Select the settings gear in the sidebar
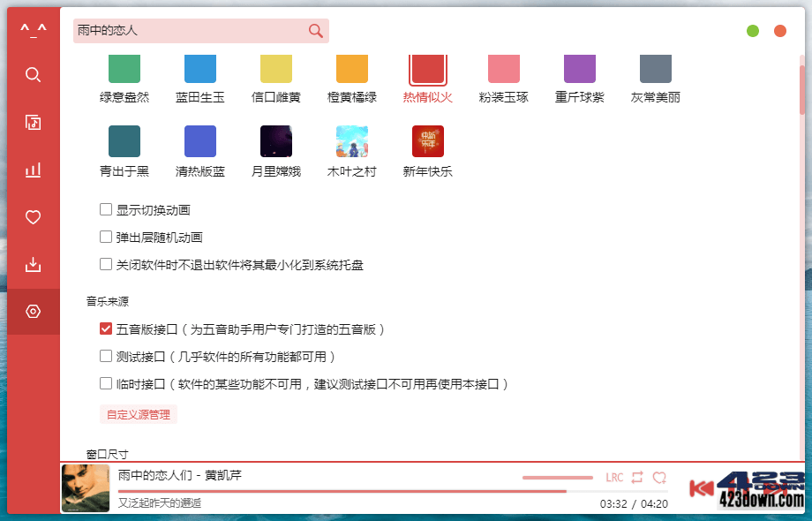This screenshot has width=812, height=521. (x=33, y=311)
